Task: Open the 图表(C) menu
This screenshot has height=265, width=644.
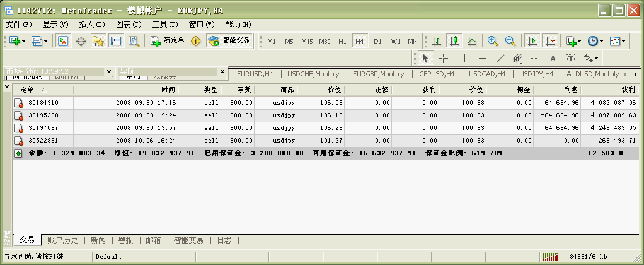Action: [129, 25]
